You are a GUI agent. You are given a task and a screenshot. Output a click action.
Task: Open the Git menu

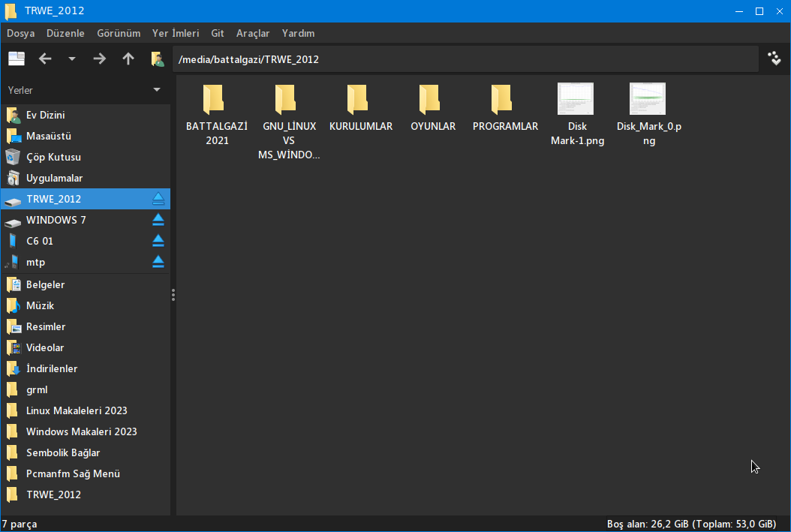click(218, 33)
